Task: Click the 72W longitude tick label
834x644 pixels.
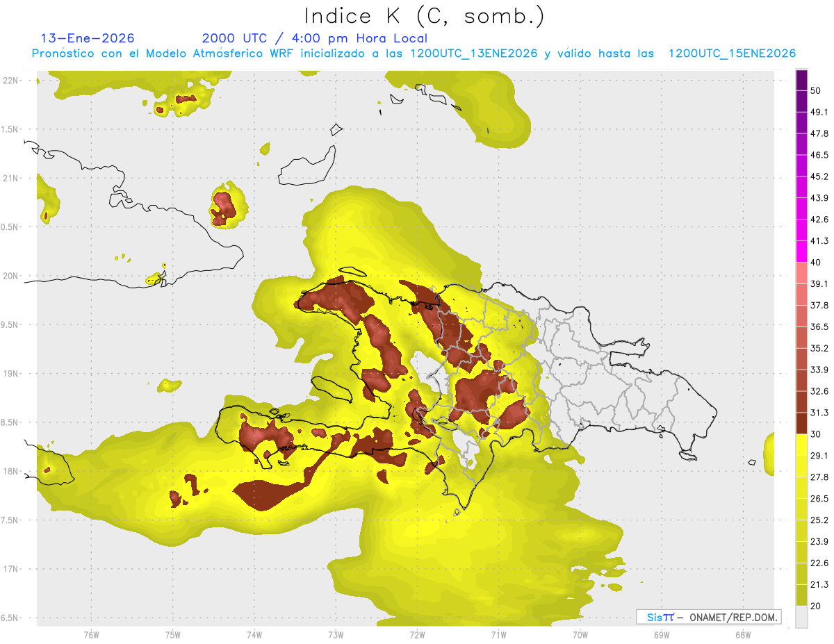Action: point(417,634)
